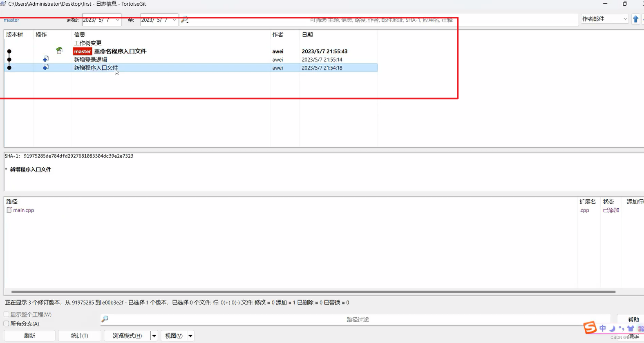Click the add-file icon on 新增程序入口文件 row

coord(46,67)
